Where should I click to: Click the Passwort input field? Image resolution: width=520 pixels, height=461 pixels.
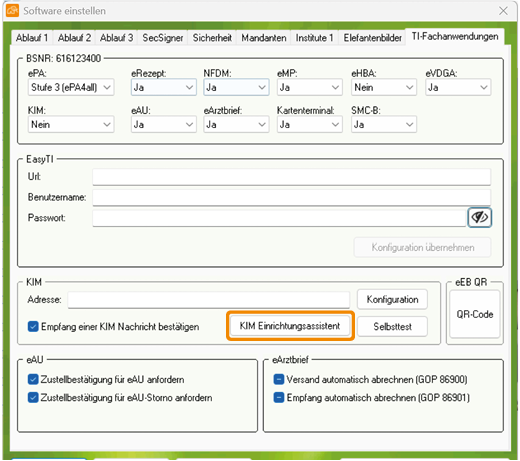coord(279,218)
